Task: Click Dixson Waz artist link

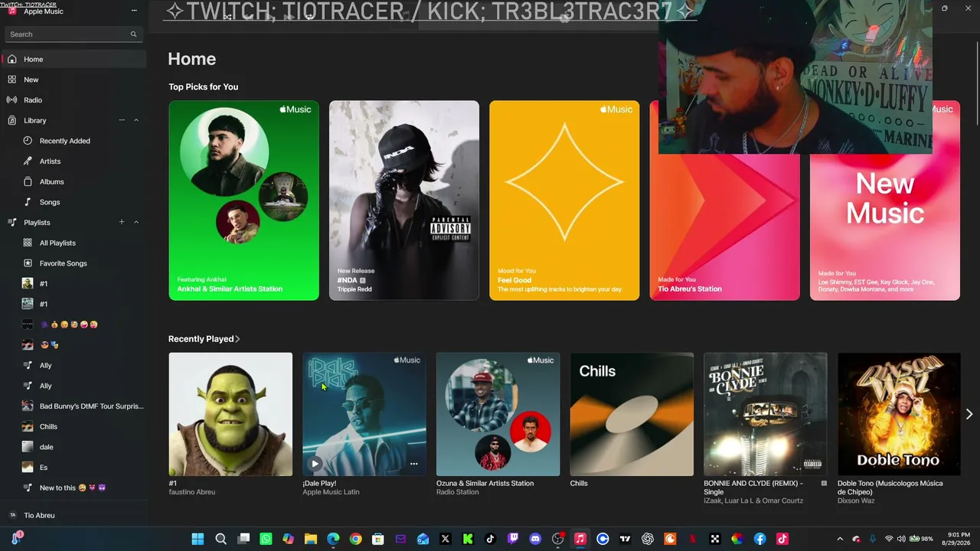Action: point(856,500)
